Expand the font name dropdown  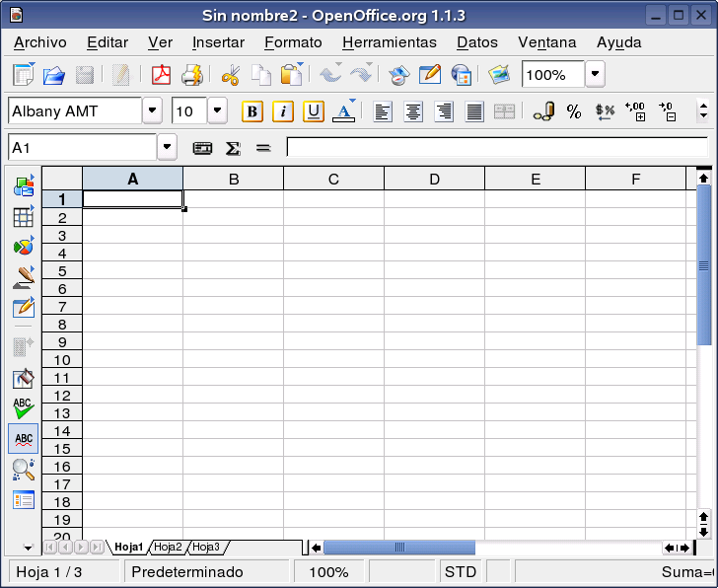(152, 110)
